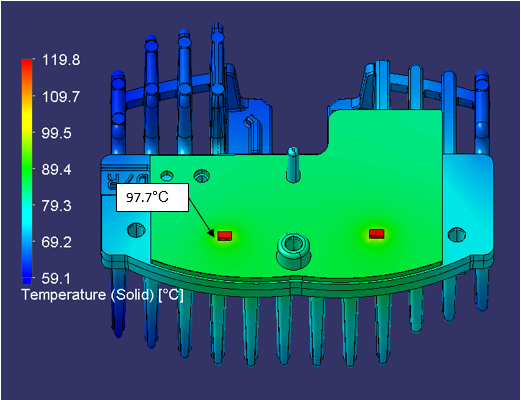
Task: Select the vertical pin above the boss
Action: coord(293,165)
